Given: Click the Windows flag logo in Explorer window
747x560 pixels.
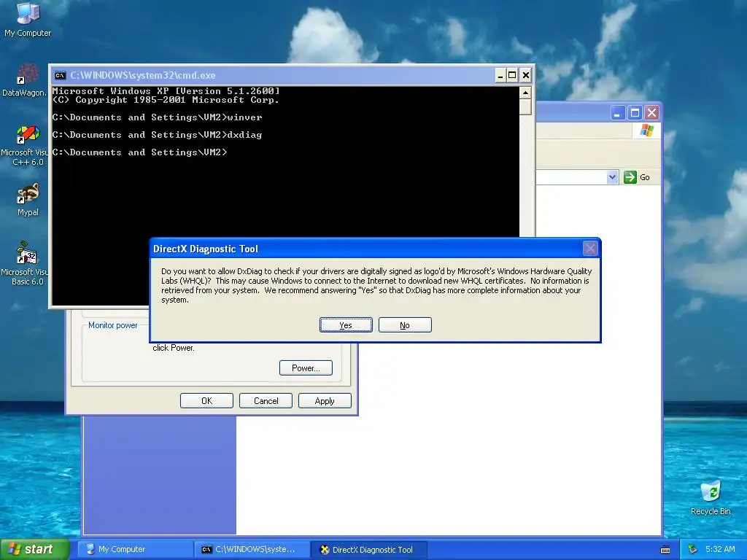Looking at the screenshot, I should 646,130.
